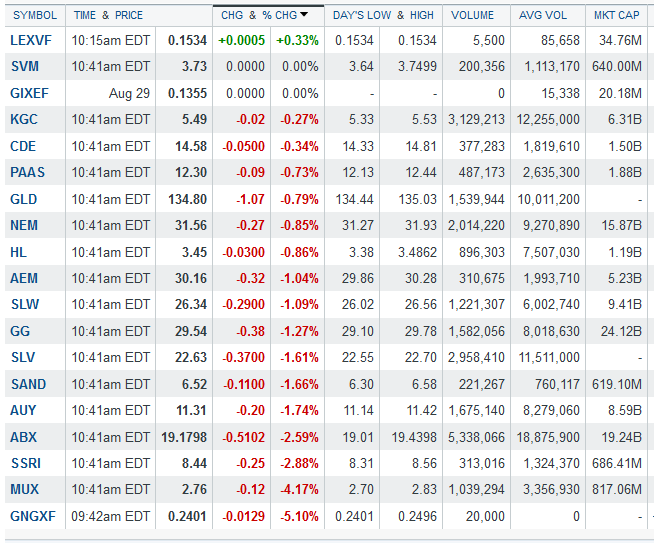Screen dimensions: 654x546
Task: Open the SVM ticker link
Action: click(x=25, y=66)
